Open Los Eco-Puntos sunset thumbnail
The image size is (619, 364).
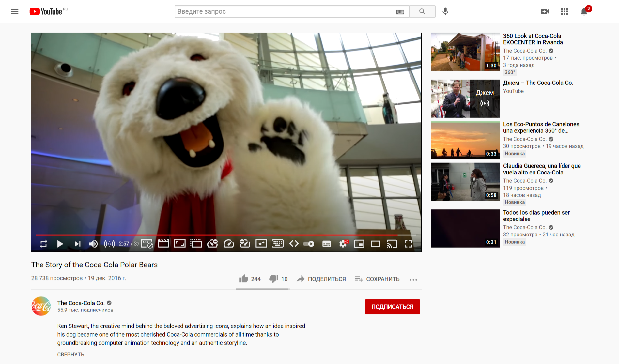pos(466,140)
